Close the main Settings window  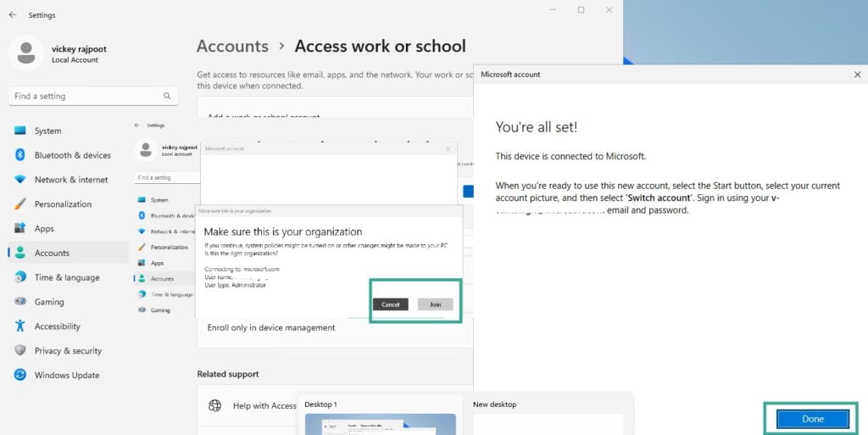(609, 10)
